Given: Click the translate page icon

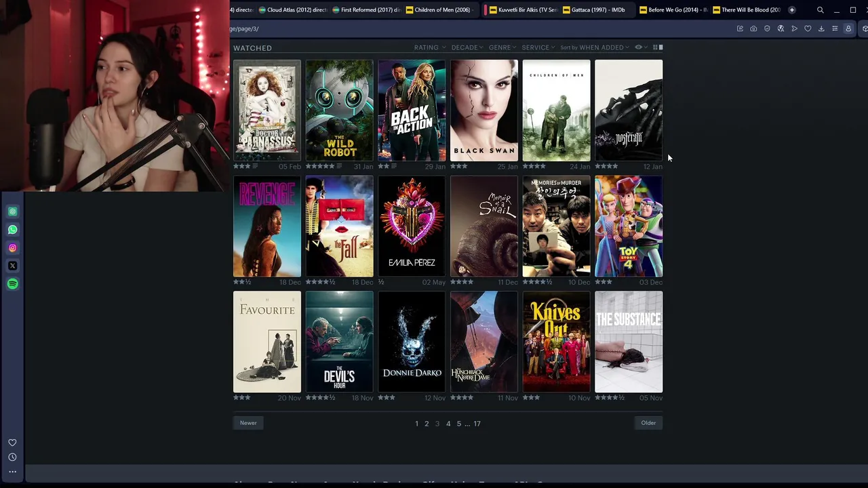Looking at the screenshot, I should pos(781,28).
